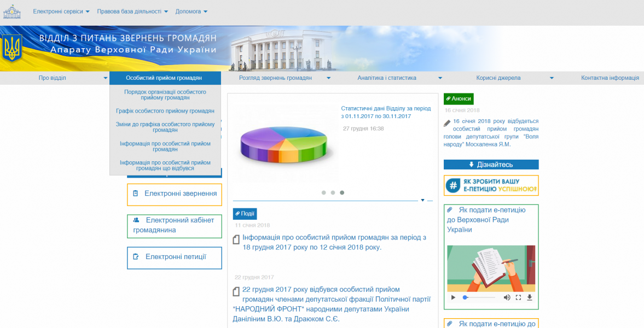Open the Статистичні дані Відділу за період link
This screenshot has height=328, width=644.
[386, 113]
